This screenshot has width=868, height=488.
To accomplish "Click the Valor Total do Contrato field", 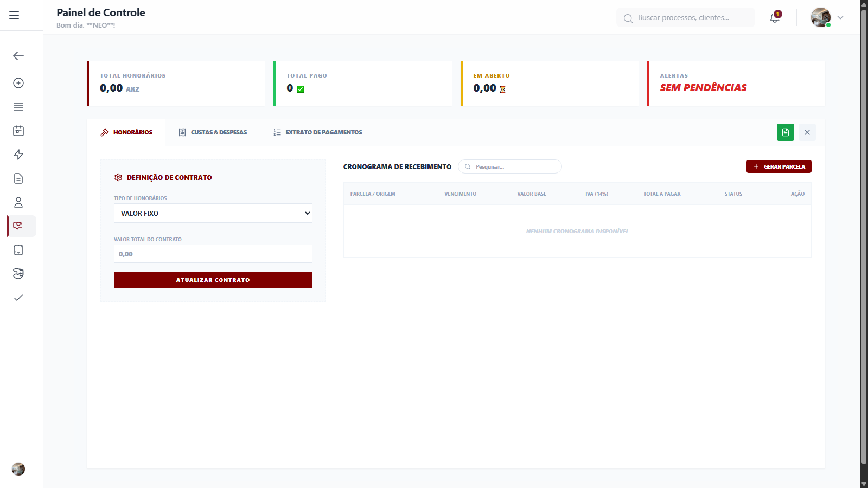I will pyautogui.click(x=213, y=254).
